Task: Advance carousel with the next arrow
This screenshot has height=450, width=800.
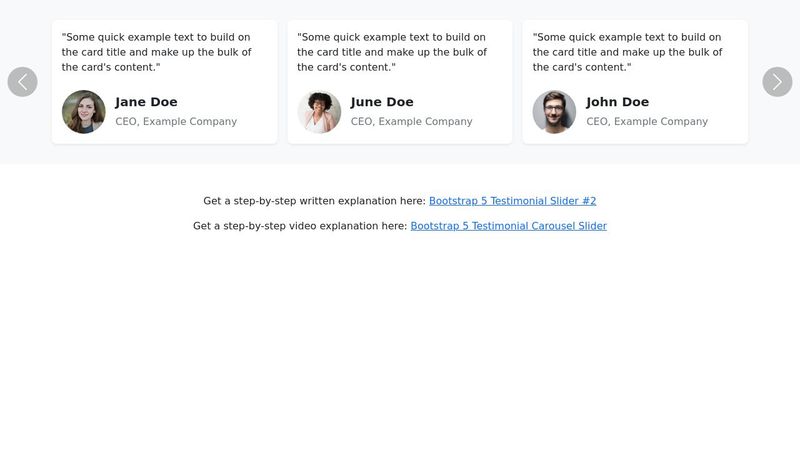Action: pos(777,82)
